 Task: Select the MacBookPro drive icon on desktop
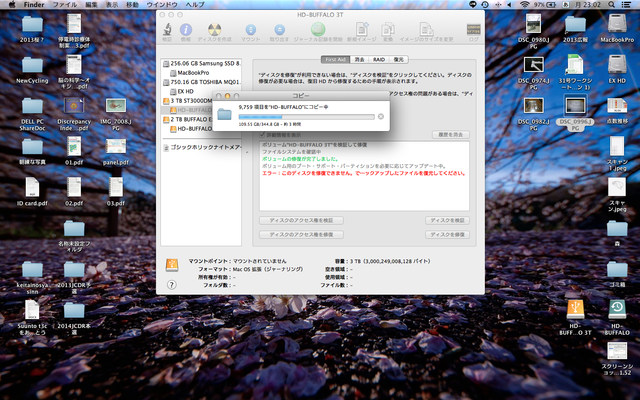coord(617,24)
